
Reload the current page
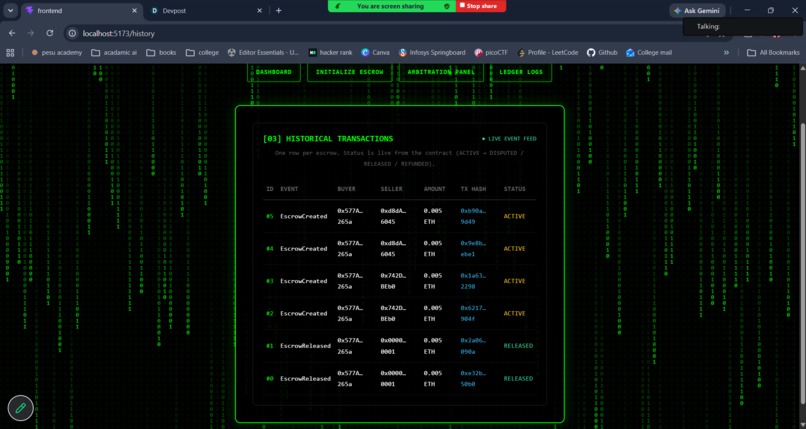(50, 33)
